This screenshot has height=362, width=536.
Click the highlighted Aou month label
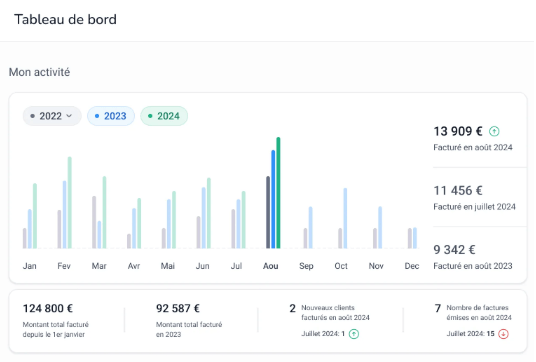[270, 266]
